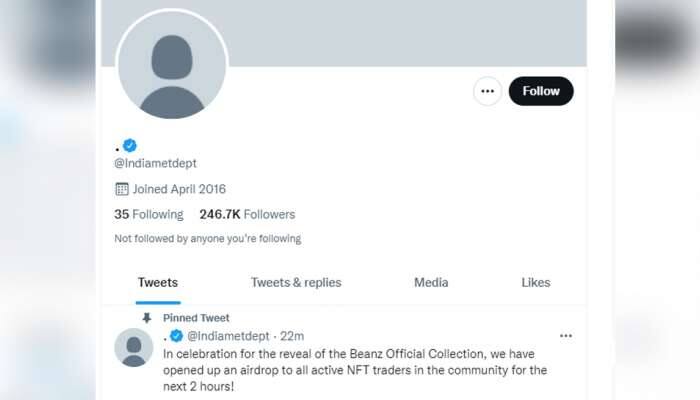Open @Indiametdept handle in the pinned tweet
This screenshot has height=400, width=700.
coord(228,336)
